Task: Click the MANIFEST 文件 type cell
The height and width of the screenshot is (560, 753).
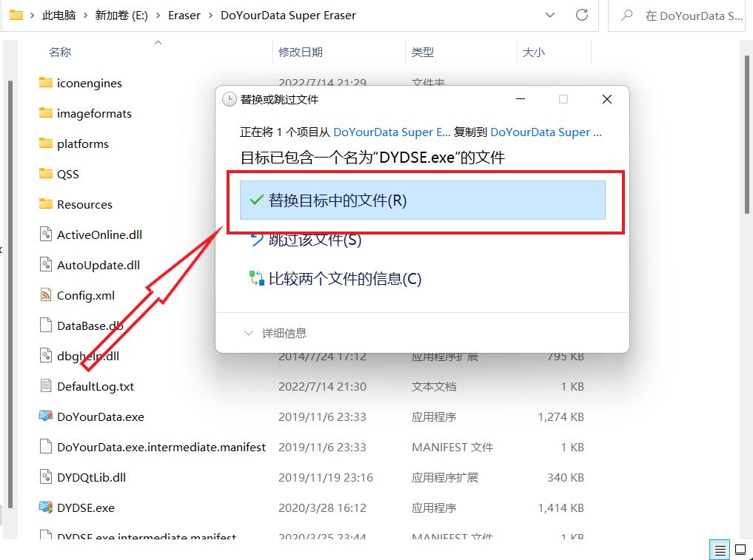Action: pos(452,448)
